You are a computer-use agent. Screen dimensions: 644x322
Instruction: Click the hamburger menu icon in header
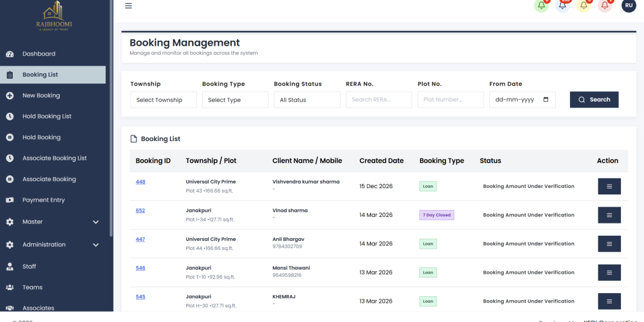128,6
